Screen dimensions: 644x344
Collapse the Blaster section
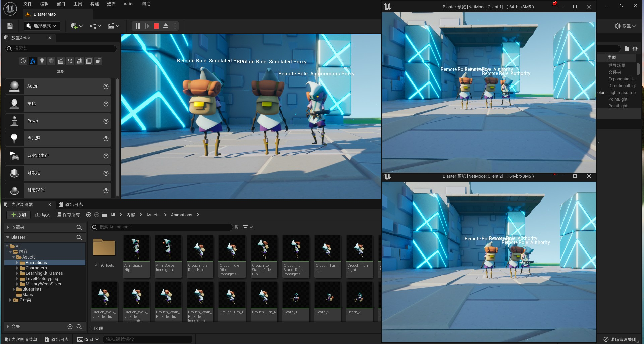point(7,237)
